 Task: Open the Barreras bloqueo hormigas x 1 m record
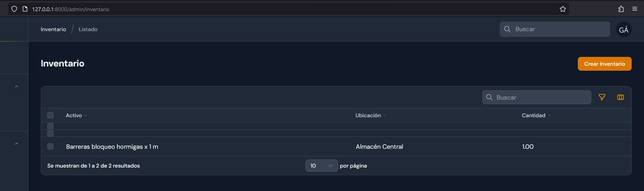coord(112,146)
